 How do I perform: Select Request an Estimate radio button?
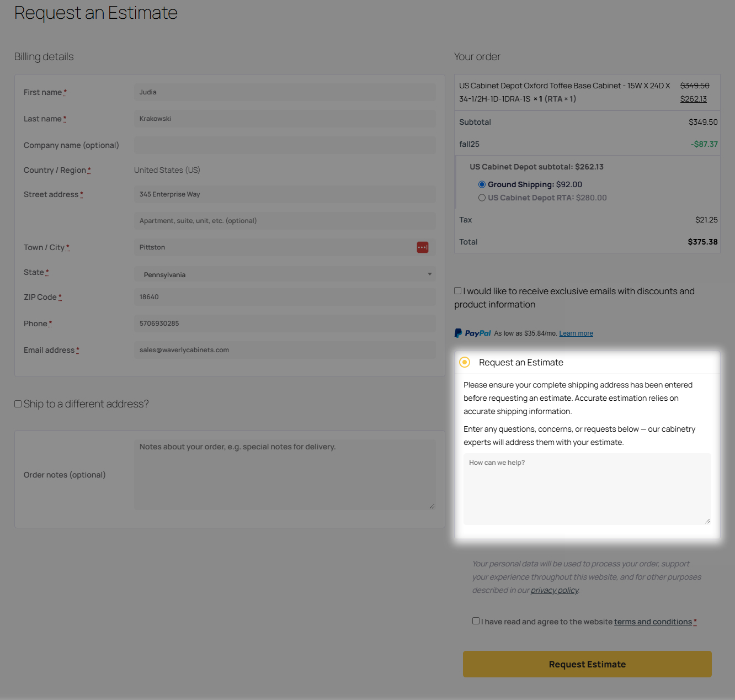coord(465,362)
